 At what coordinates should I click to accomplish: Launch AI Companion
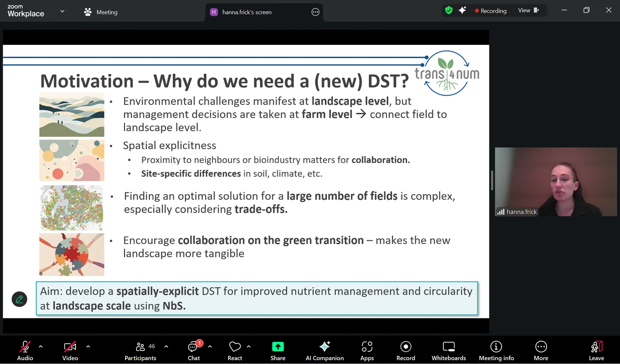[x=325, y=350]
